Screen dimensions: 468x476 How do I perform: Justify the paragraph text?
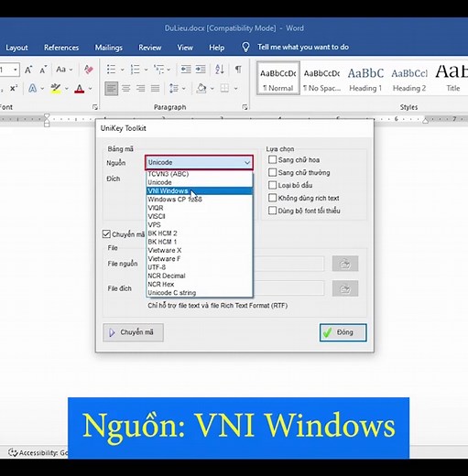[x=155, y=89]
